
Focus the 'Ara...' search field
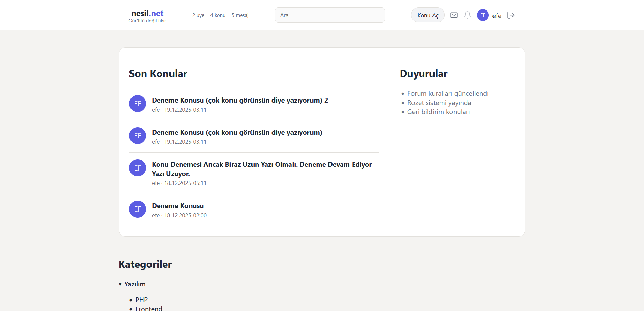click(x=330, y=15)
